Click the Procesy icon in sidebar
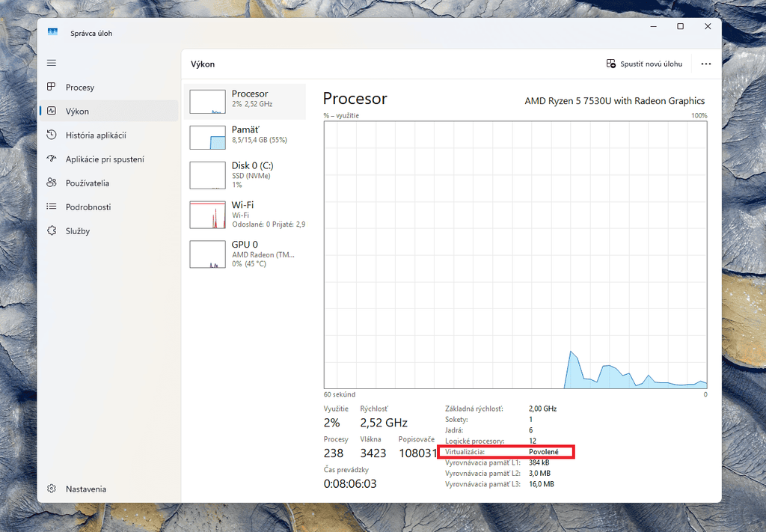The height and width of the screenshot is (532, 766). (52, 87)
